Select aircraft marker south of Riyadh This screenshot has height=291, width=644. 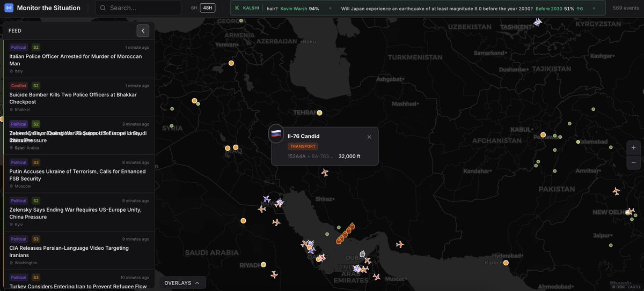pos(274,275)
